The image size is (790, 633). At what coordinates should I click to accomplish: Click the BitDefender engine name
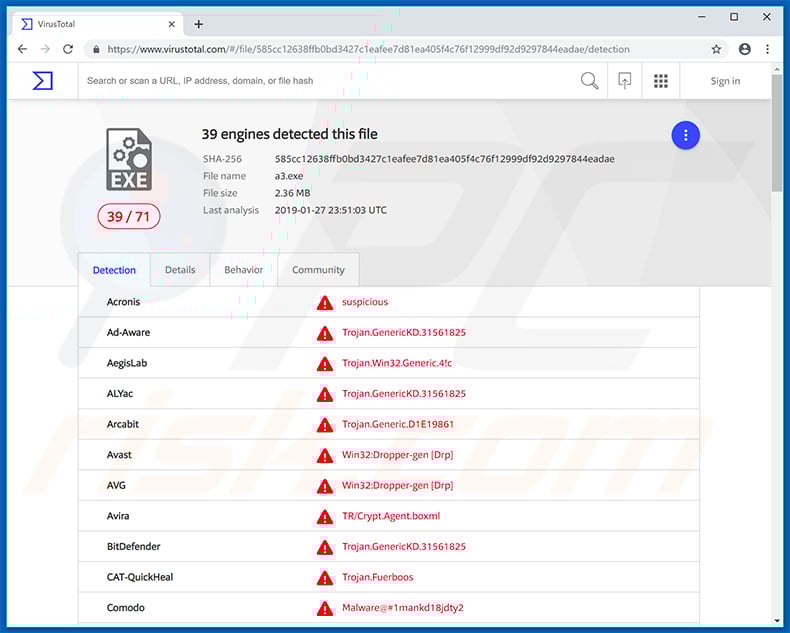133,546
